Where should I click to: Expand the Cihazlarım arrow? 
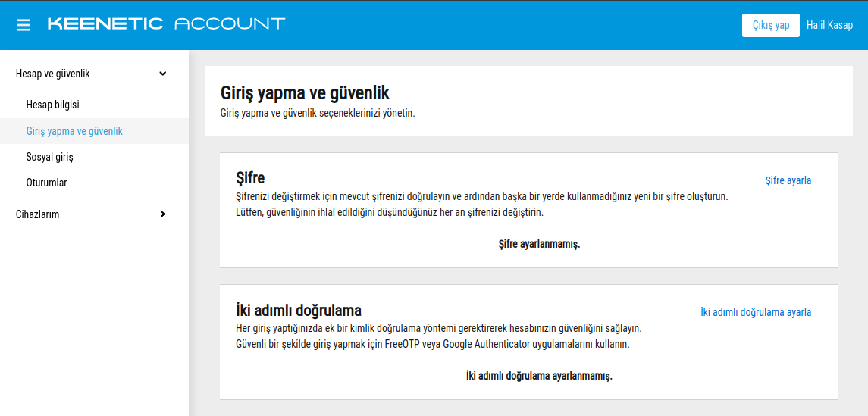click(162, 214)
